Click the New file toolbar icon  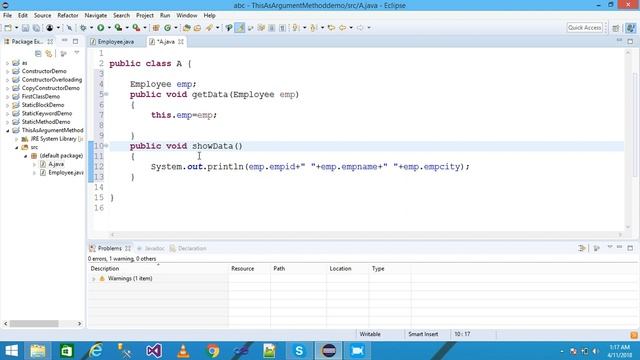click(8, 28)
